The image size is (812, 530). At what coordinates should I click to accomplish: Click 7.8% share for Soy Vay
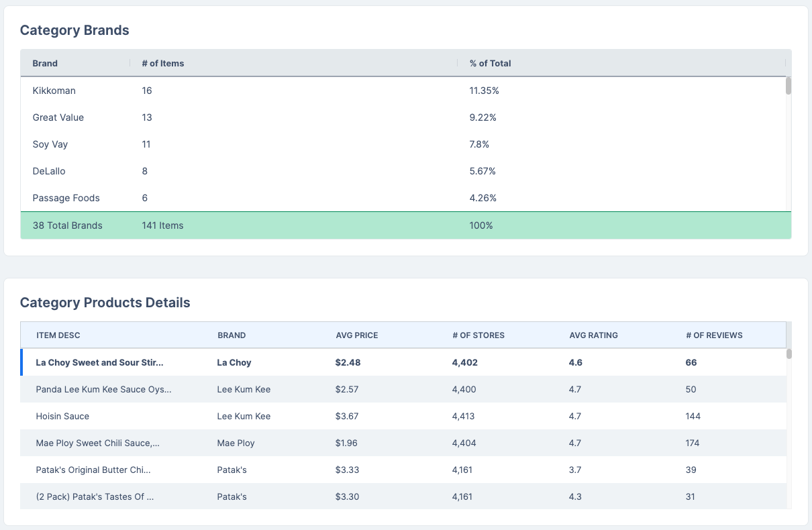point(479,144)
